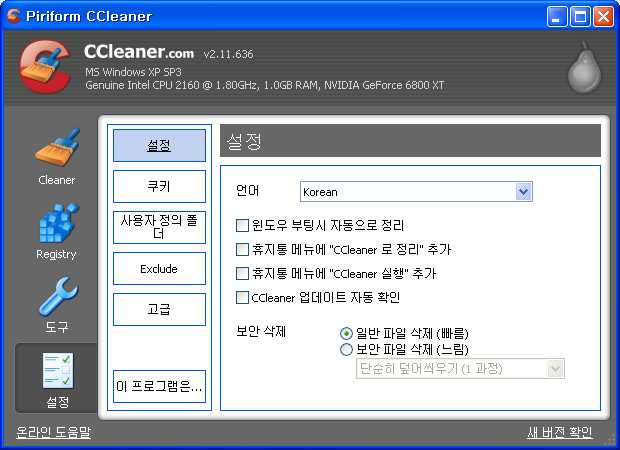Open the 도구 wrench icon

59,296
